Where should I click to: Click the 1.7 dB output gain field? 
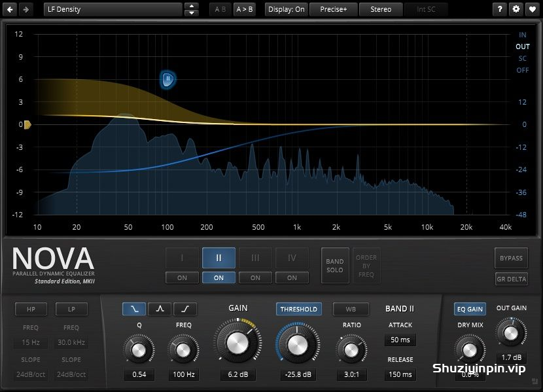pos(512,357)
